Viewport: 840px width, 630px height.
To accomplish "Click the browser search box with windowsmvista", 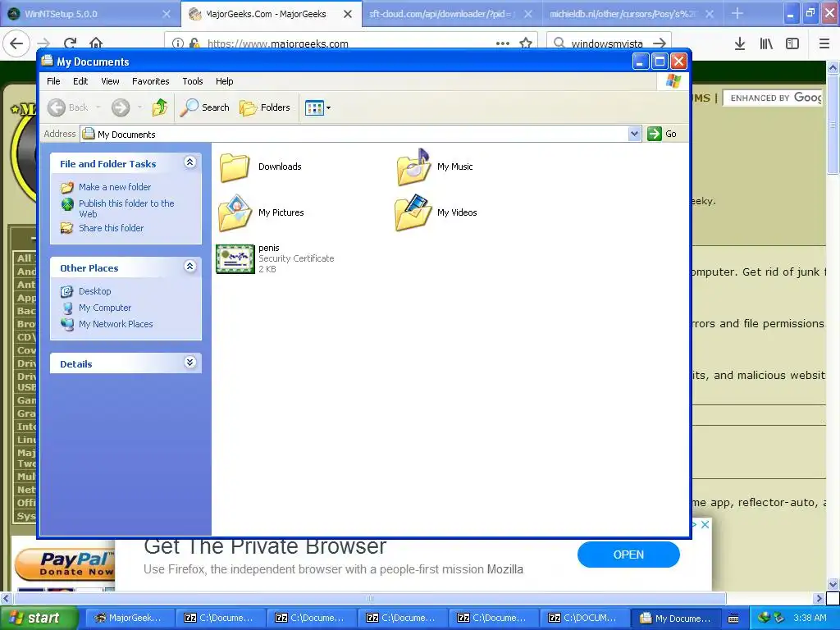I will pos(608,43).
